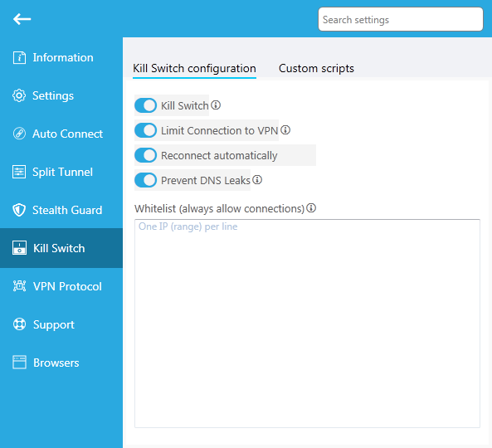Image resolution: width=492 pixels, height=448 pixels.
Task: Show info for Limit Connection to VPN
Action: point(285,130)
